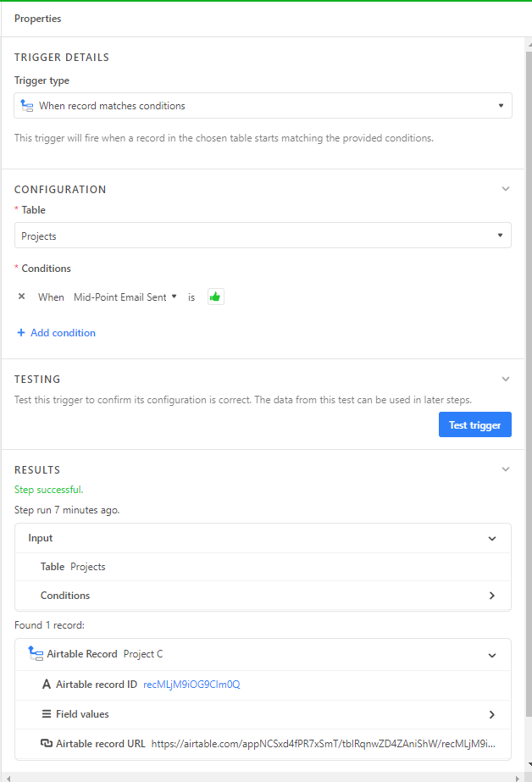This screenshot has width=532, height=782.
Task: Collapse the Configuration section chevron
Action: 506,189
